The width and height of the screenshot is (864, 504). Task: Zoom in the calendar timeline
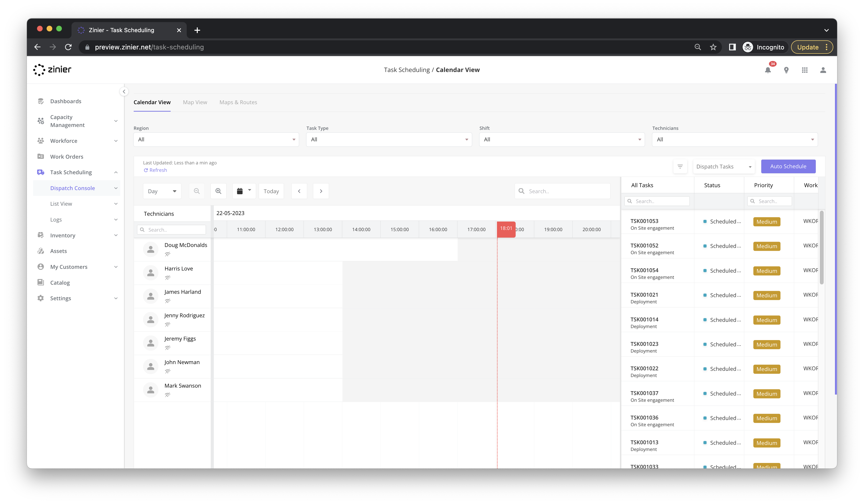tap(218, 191)
